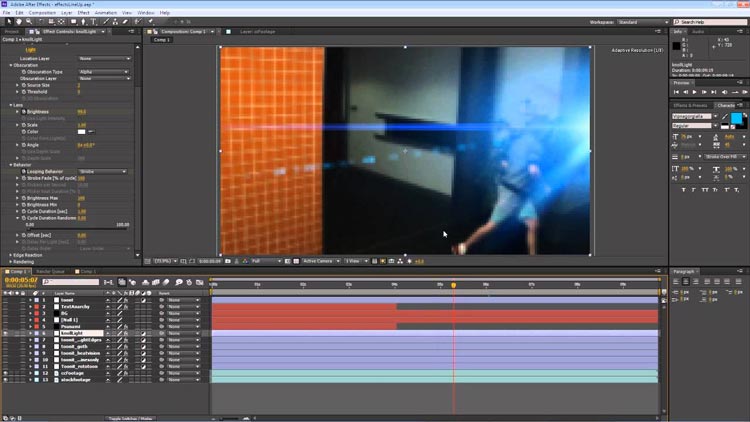Screen dimensions: 750x422
Task: Jump to last frame in Preview panel
Action: [714, 92]
